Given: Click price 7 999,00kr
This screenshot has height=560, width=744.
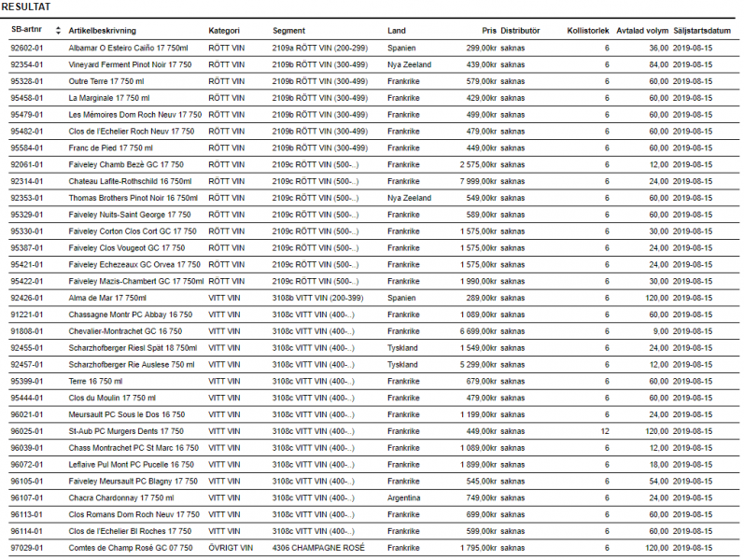Looking at the screenshot, I should 478,181.
